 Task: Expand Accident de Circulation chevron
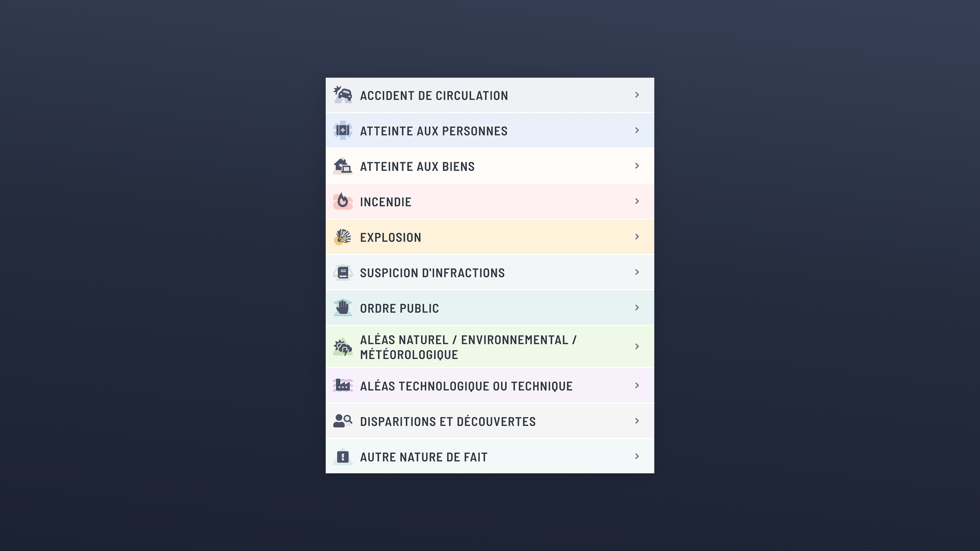pyautogui.click(x=637, y=95)
